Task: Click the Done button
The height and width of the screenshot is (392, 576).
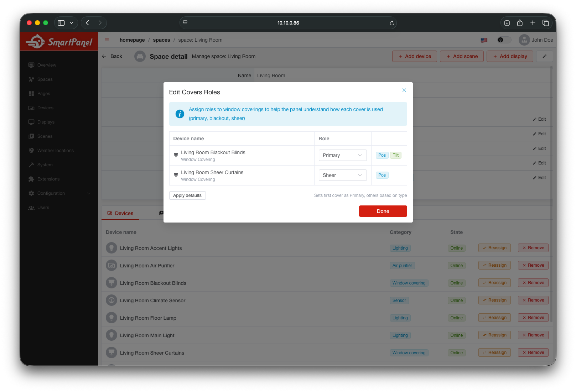Action: [383, 211]
